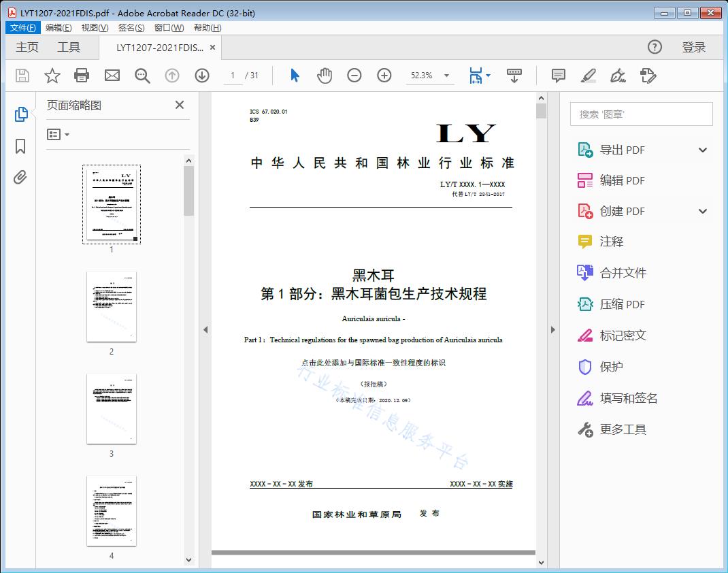
Task: Click the highlight text tool icon
Action: pos(588,76)
